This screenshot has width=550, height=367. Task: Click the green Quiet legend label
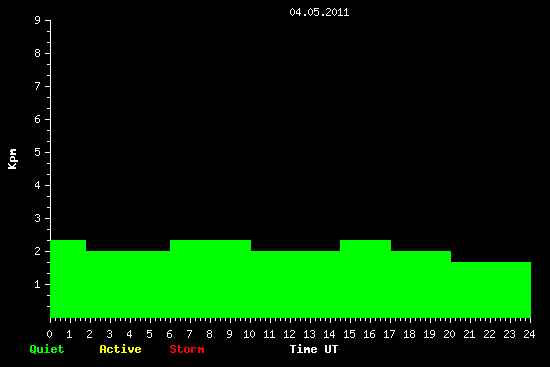tap(47, 349)
